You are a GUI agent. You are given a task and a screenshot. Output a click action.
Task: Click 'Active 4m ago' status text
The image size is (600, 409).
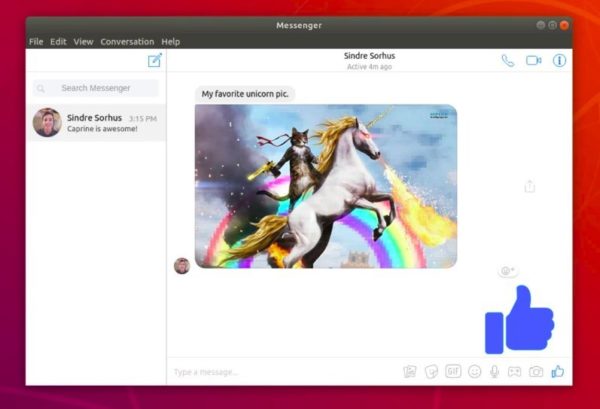tap(369, 67)
